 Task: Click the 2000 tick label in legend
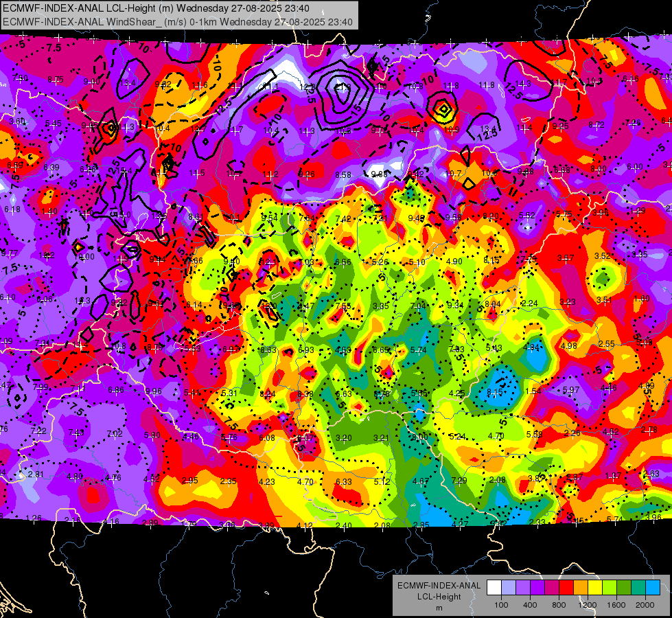pos(645,605)
